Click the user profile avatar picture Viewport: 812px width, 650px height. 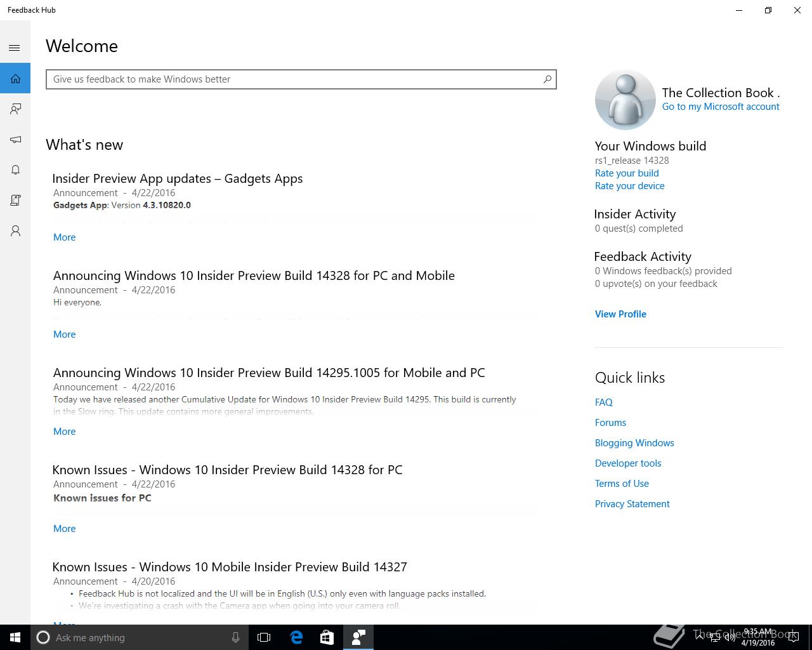pos(625,100)
